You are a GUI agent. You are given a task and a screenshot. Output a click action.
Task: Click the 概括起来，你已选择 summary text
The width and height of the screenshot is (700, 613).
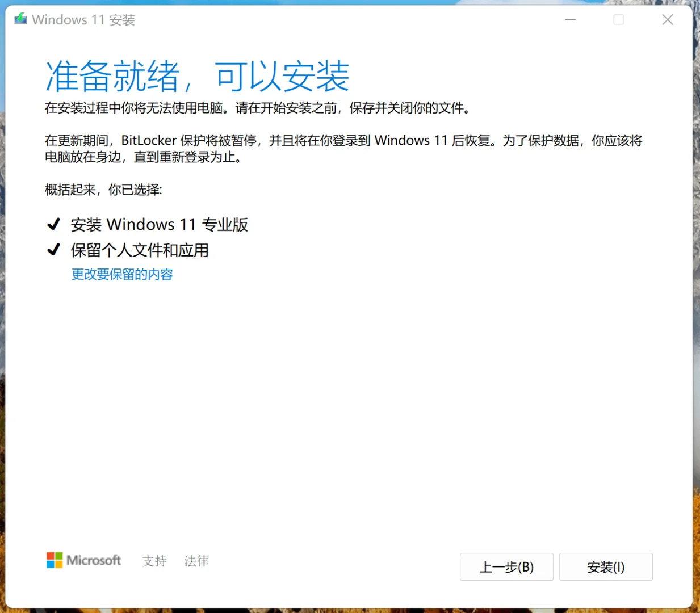point(103,190)
